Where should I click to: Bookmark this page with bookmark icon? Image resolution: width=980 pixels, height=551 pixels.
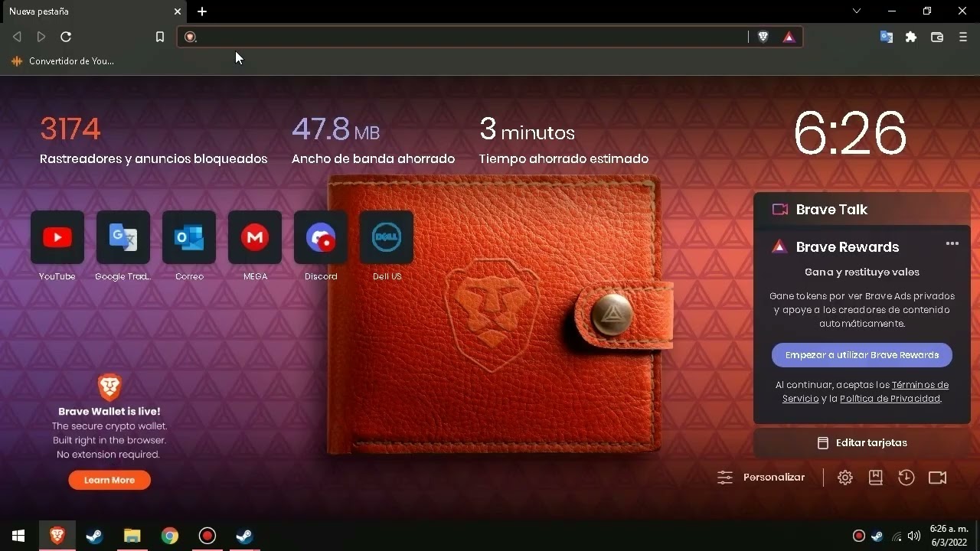pos(160,37)
